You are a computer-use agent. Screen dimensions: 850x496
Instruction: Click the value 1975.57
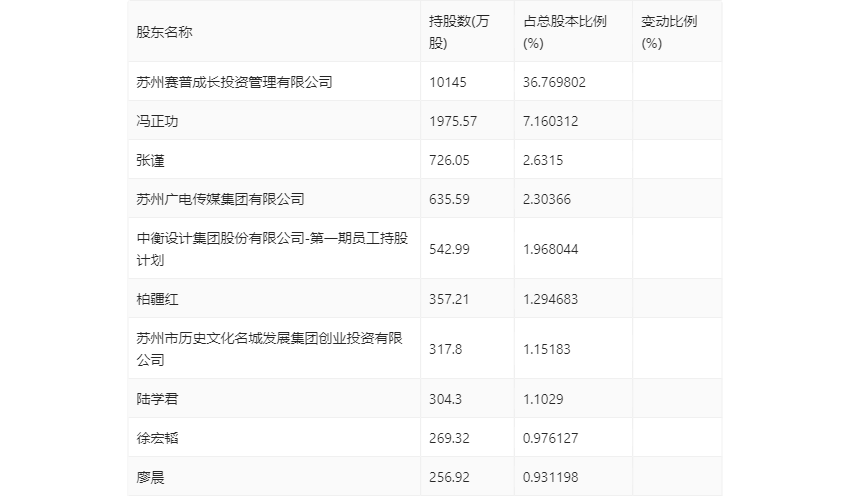pos(453,121)
